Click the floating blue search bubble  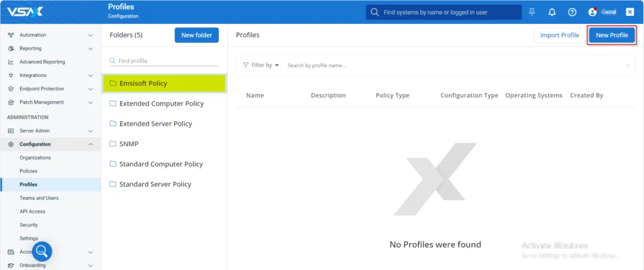point(42,252)
